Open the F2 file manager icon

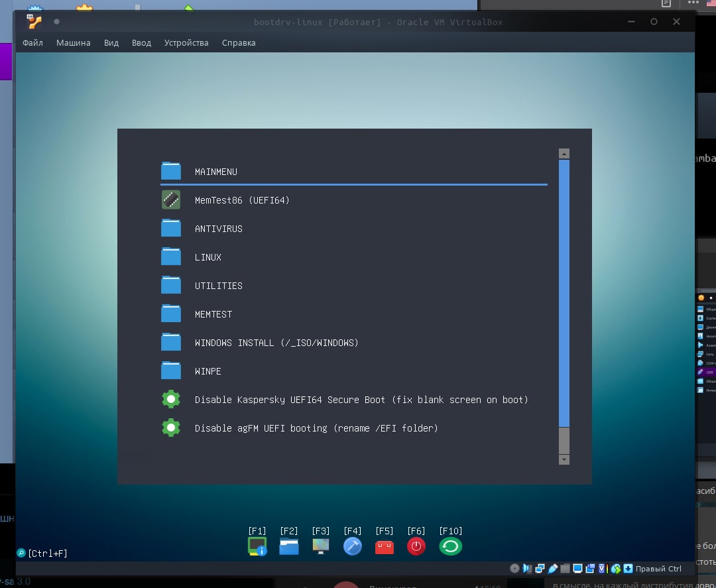pos(288,546)
